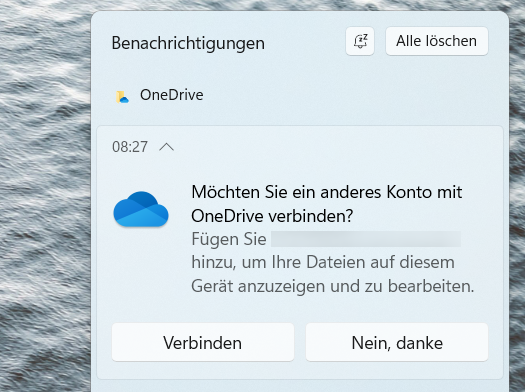Image resolution: width=525 pixels, height=392 pixels.
Task: Open the OneDrive app group label
Action: click(x=171, y=95)
